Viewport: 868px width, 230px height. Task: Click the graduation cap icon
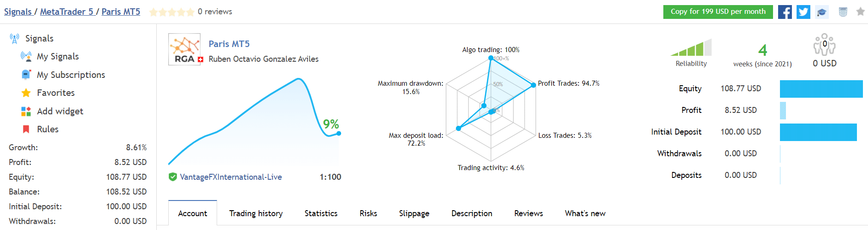821,12
